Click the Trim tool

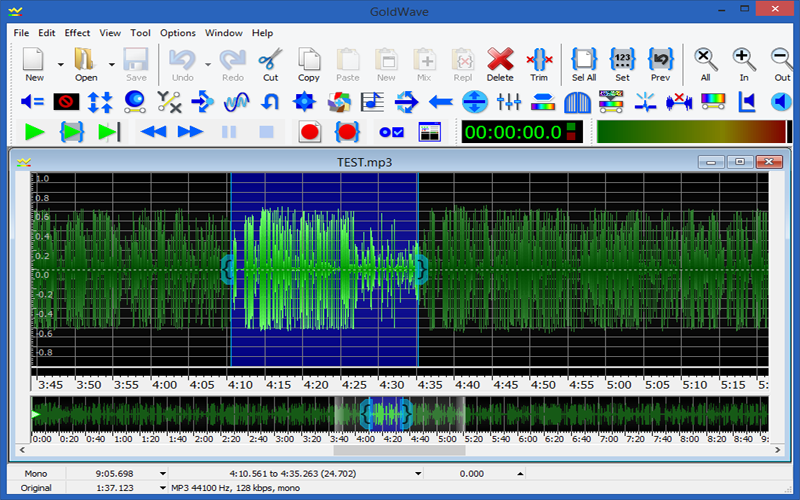coord(539,64)
